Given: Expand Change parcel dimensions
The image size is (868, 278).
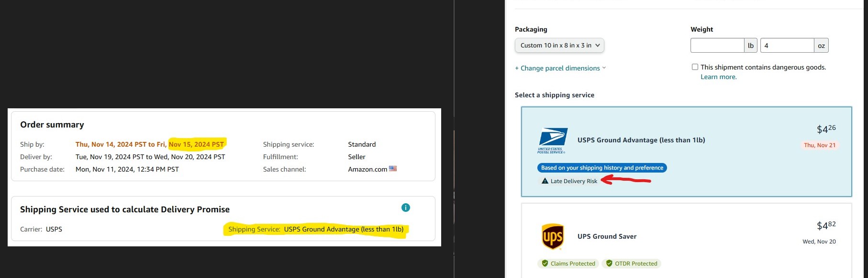Looking at the screenshot, I should point(560,68).
